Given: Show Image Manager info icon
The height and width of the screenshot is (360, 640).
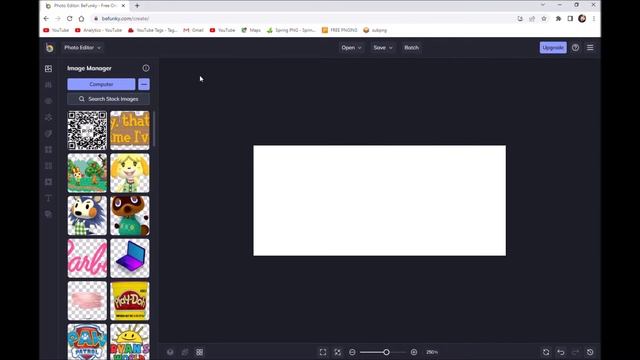Looking at the screenshot, I should point(146,68).
